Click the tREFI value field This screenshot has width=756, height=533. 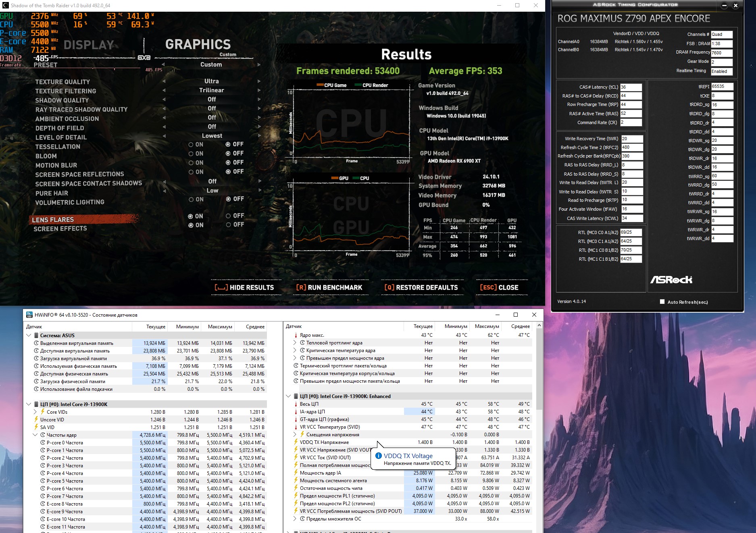(x=722, y=87)
